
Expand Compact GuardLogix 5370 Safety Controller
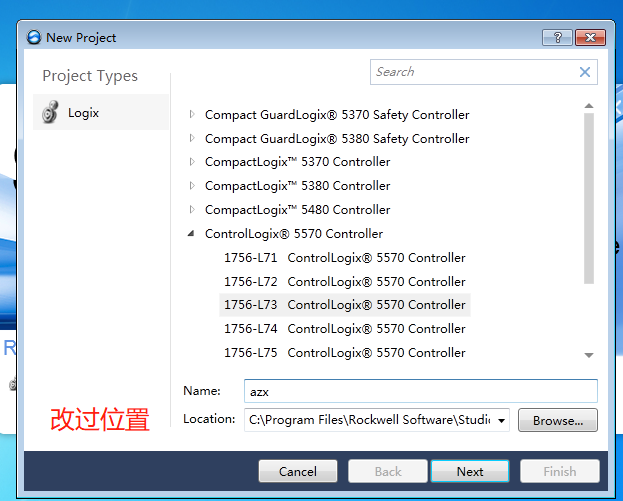[192, 114]
